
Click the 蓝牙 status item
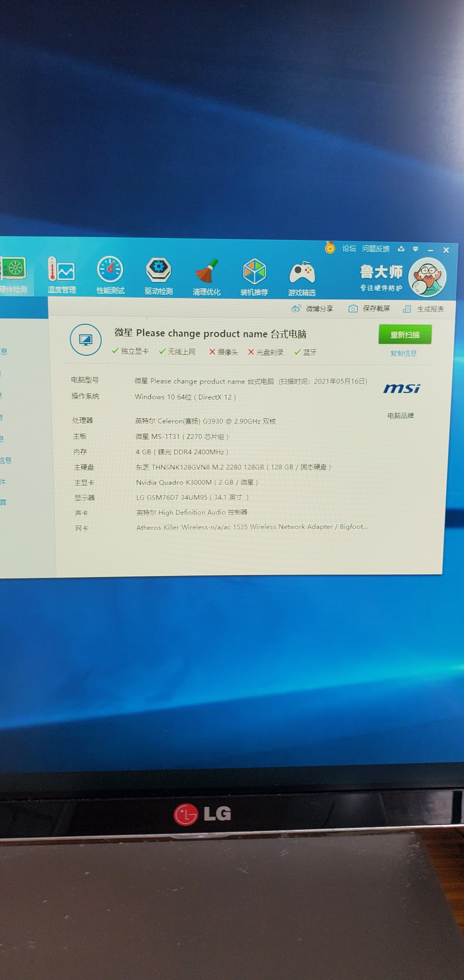[x=305, y=352]
